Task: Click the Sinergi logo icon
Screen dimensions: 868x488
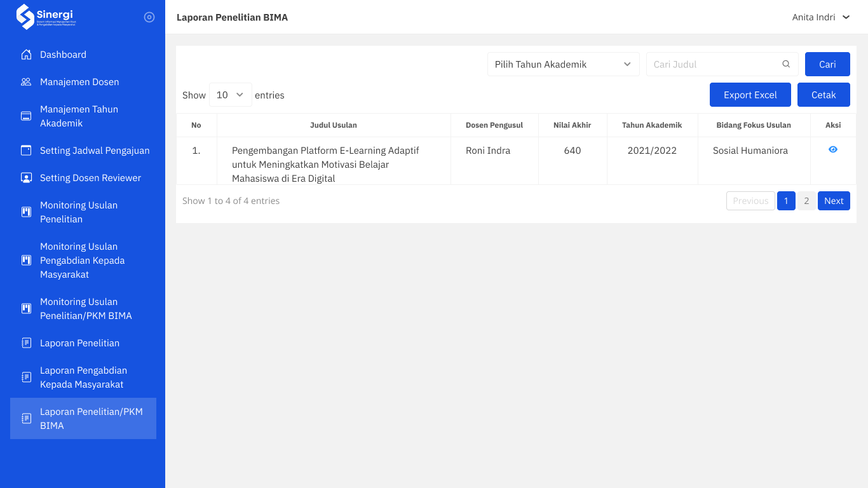Action: (25, 17)
